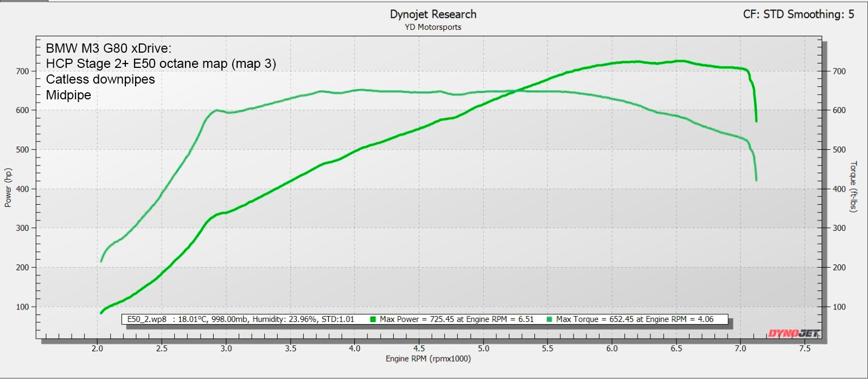
Task: Click the 4.0 tick label on RPM axis
Action: (354, 349)
